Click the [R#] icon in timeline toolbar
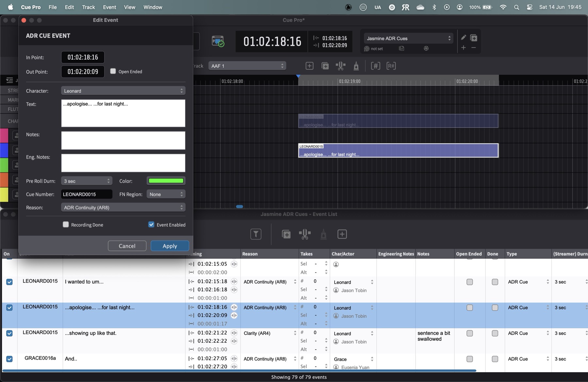588x382 pixels. (391, 66)
